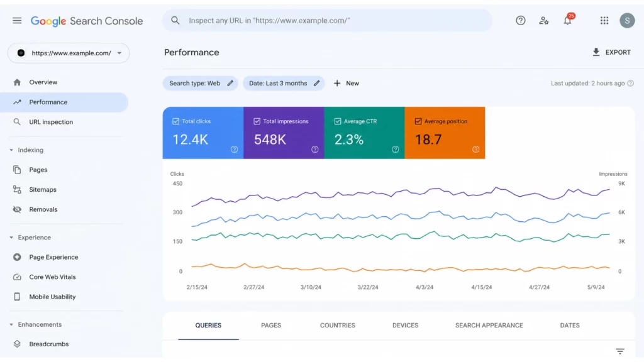The height and width of the screenshot is (362, 644).
Task: Switch to the Countries tab
Action: [338, 326]
